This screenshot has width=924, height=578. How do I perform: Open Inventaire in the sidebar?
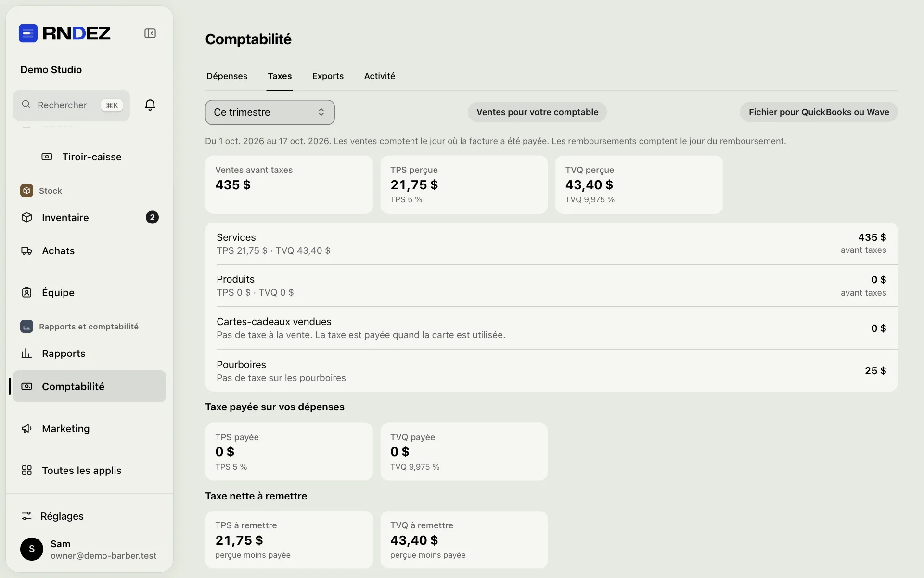pyautogui.click(x=90, y=217)
